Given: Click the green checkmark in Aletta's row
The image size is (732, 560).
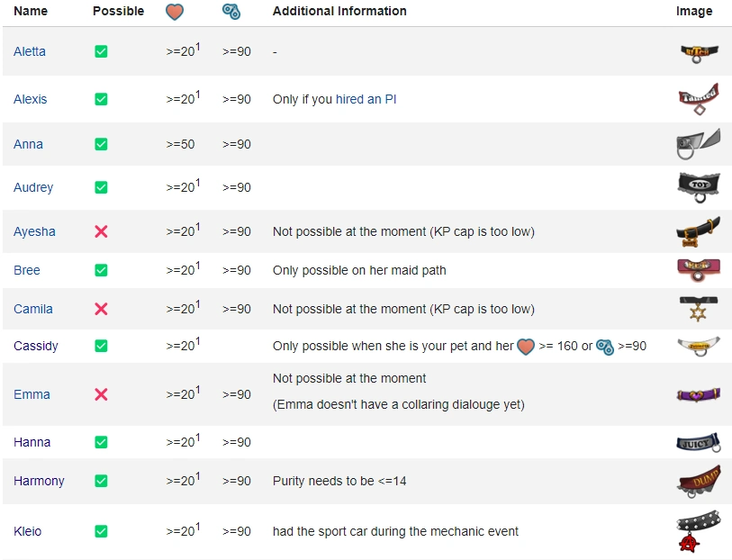Looking at the screenshot, I should [101, 51].
